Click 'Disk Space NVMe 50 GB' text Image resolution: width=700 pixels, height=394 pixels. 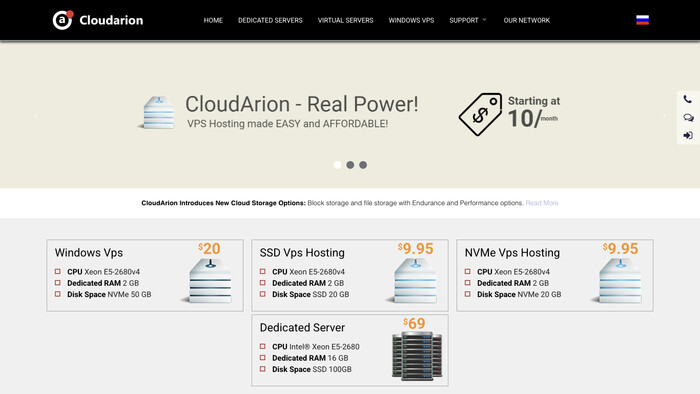[x=109, y=294]
